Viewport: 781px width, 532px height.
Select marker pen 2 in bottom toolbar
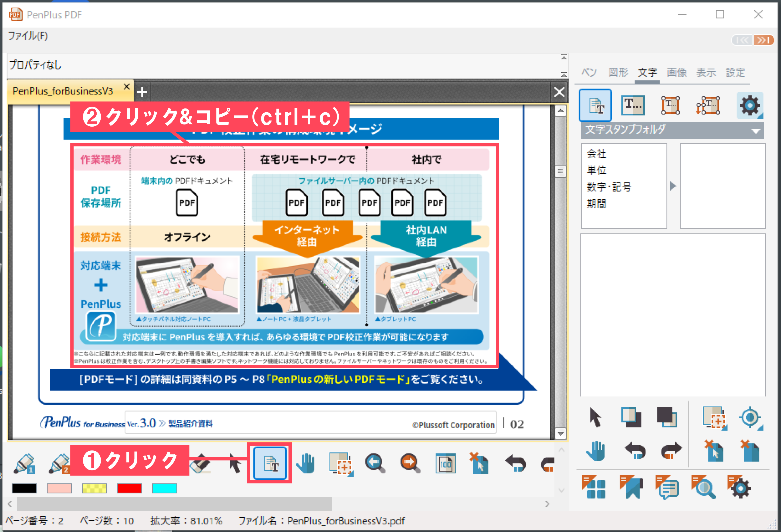click(x=59, y=464)
